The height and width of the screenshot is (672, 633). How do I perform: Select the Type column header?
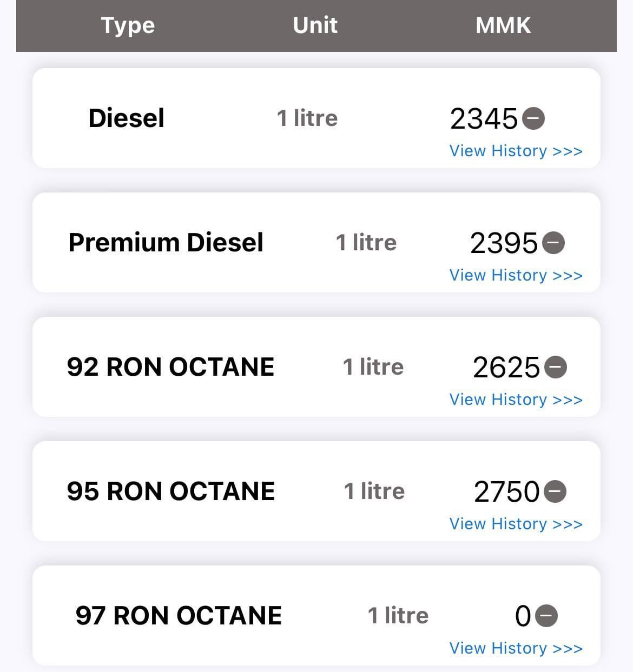(128, 25)
